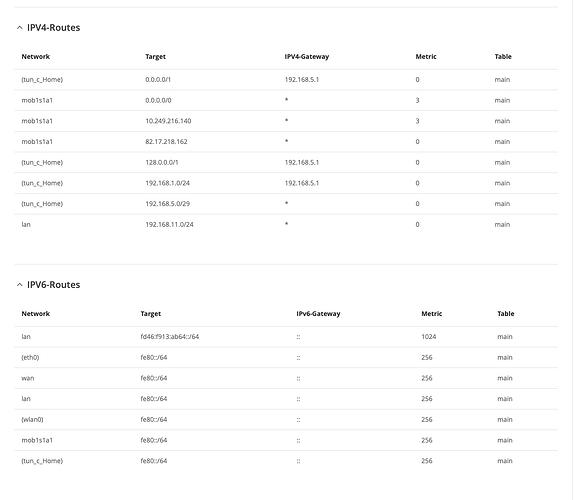Click the fd46:f913:ab64::/64 target entry

pos(169,337)
